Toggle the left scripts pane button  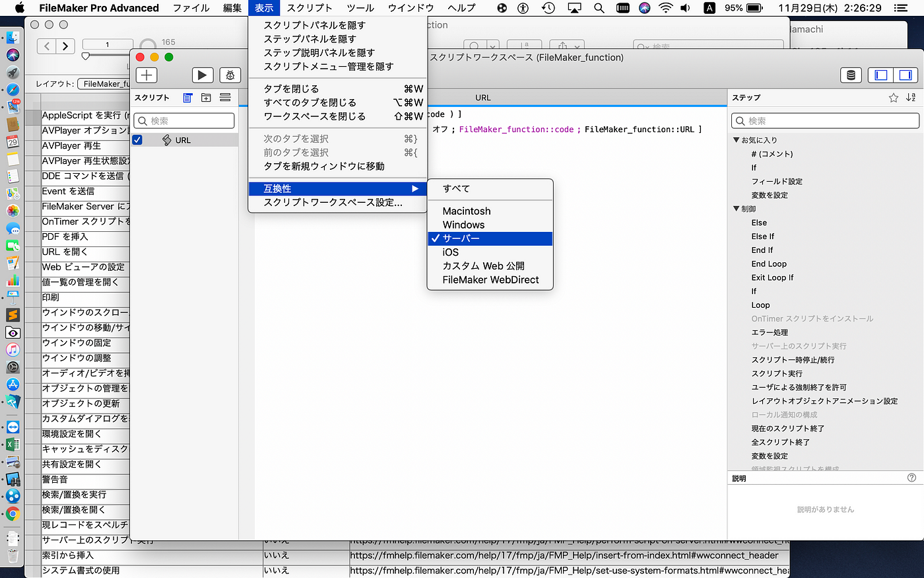[x=881, y=75]
